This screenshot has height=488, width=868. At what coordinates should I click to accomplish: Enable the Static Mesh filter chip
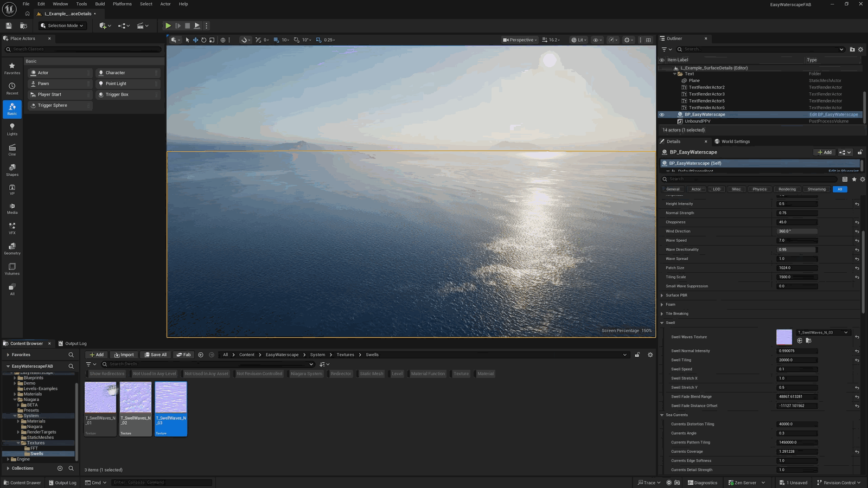[x=372, y=374]
